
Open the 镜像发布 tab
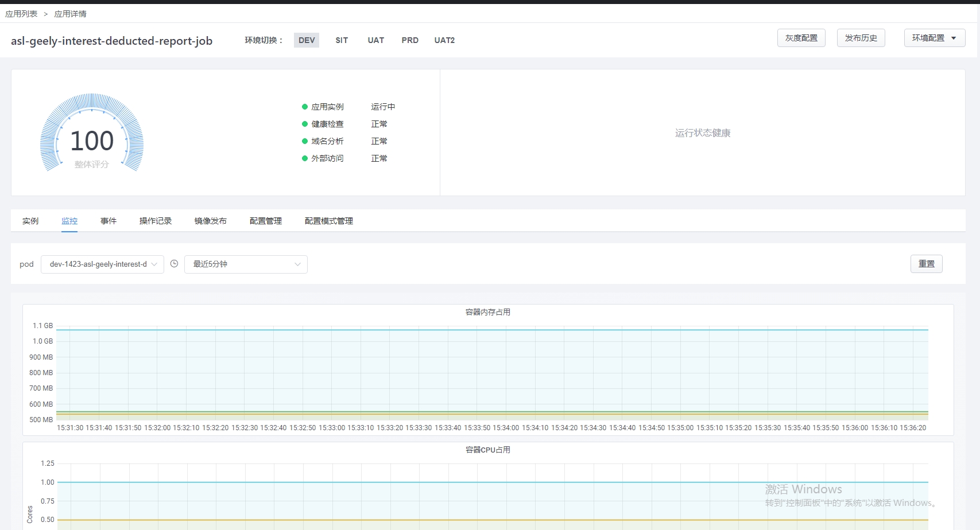click(x=211, y=221)
